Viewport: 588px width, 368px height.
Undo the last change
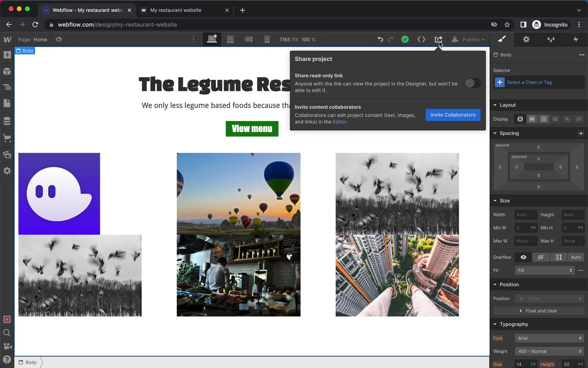380,39
